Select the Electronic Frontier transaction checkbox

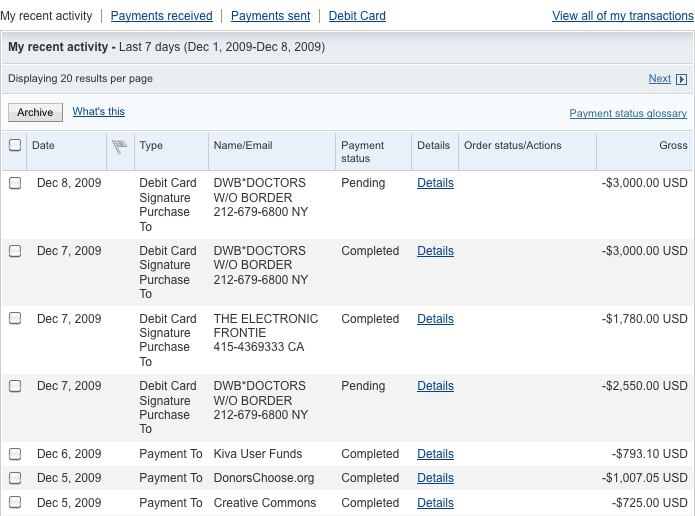click(15, 318)
